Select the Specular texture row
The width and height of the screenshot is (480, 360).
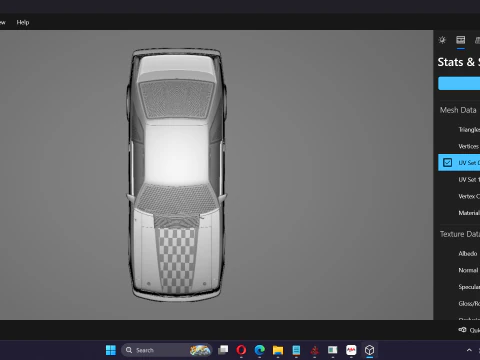pos(459,287)
